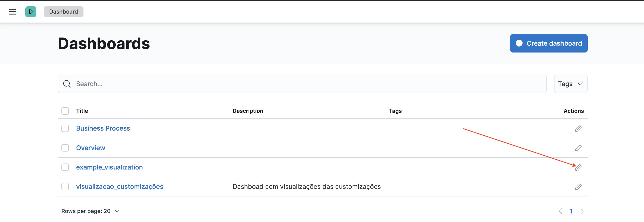Select page 1 in pagination
Image resolution: width=644 pixels, height=222 pixels.
click(571, 211)
